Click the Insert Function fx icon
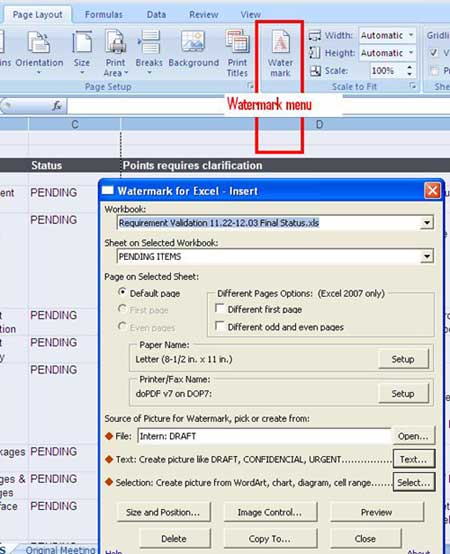This screenshot has width=450, height=554. pos(57,105)
